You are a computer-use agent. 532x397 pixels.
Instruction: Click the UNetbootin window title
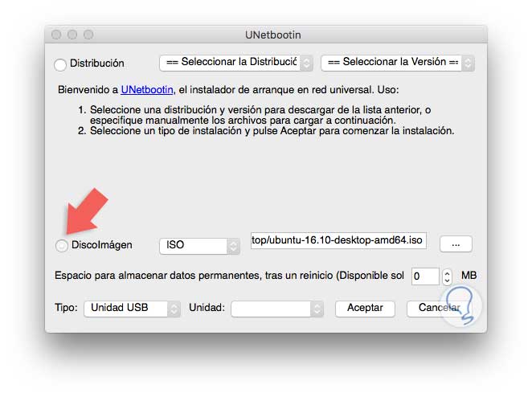point(273,35)
